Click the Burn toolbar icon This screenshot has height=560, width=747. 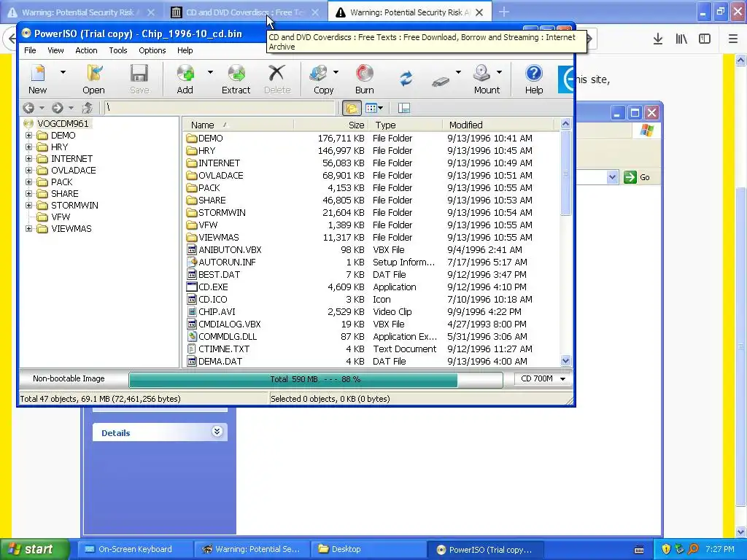(365, 74)
